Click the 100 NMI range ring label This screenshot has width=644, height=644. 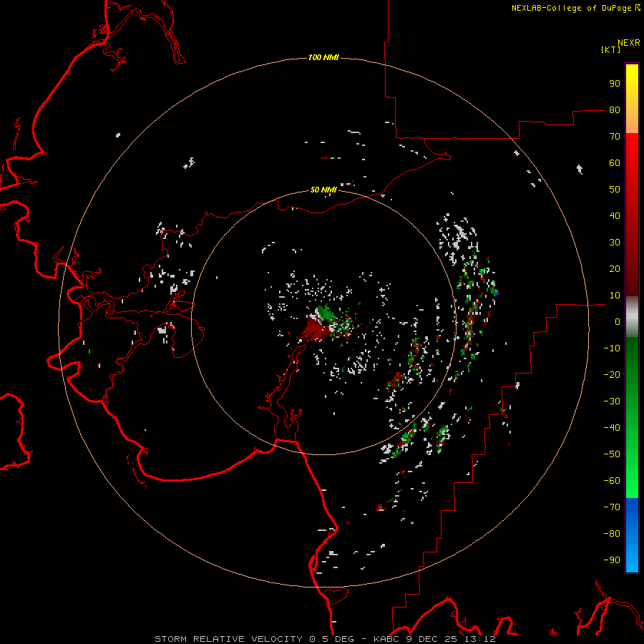coord(323,57)
